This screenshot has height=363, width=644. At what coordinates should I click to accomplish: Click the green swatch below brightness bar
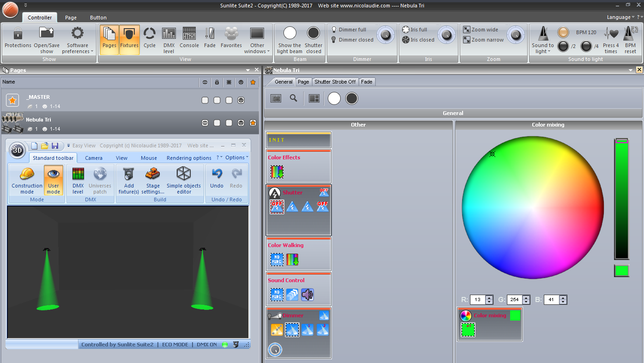coord(621,271)
